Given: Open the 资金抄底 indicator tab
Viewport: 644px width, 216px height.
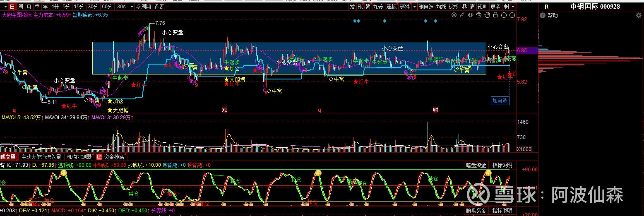Looking at the screenshot, I should 113,157.
